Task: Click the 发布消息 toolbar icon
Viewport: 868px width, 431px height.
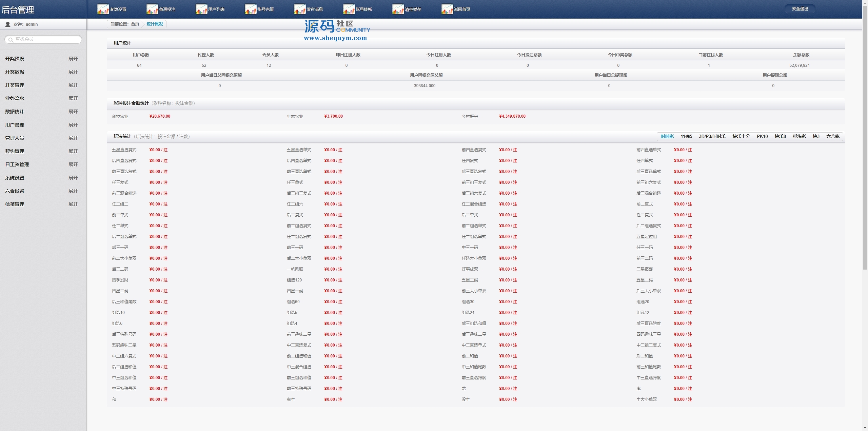Action: (300, 9)
